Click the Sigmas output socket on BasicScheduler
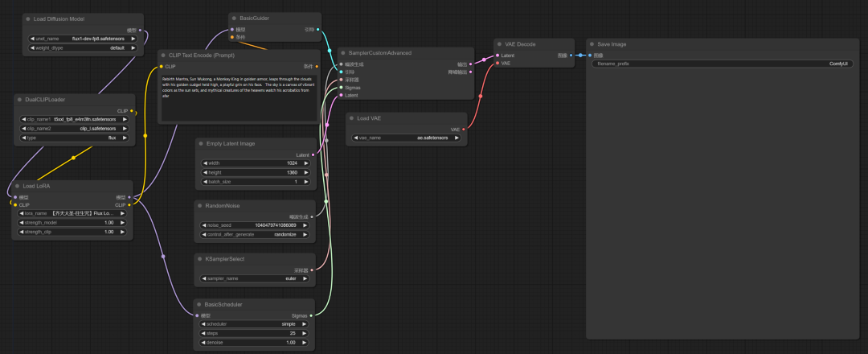The image size is (868, 354). (311, 315)
